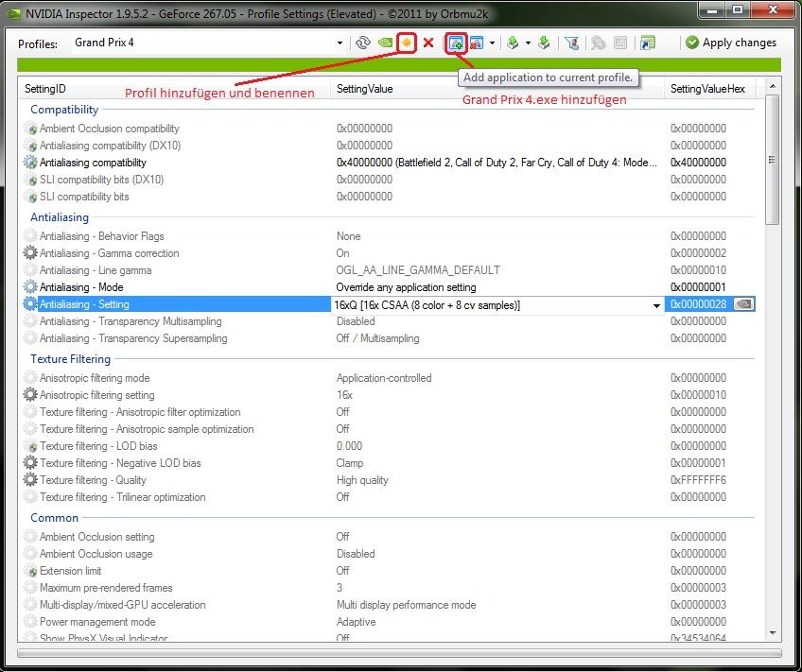Open the Profiles combo box dropdown
The width and height of the screenshot is (802, 672).
[x=340, y=43]
